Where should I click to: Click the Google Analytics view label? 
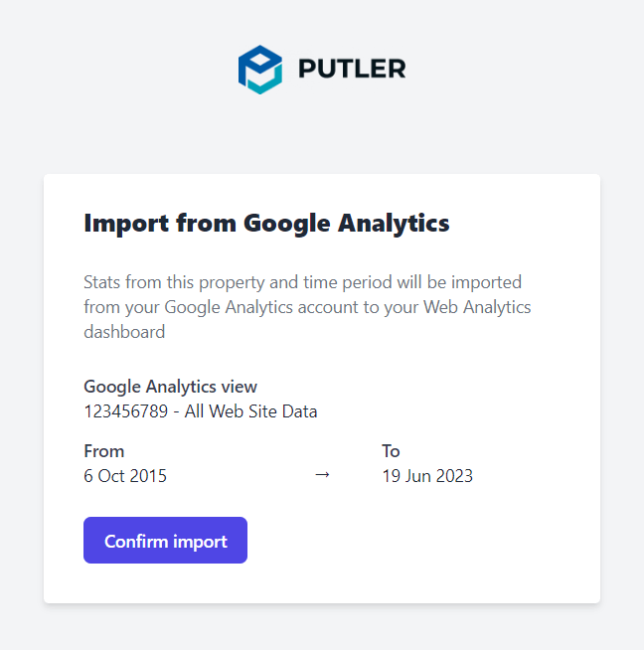coord(170,387)
